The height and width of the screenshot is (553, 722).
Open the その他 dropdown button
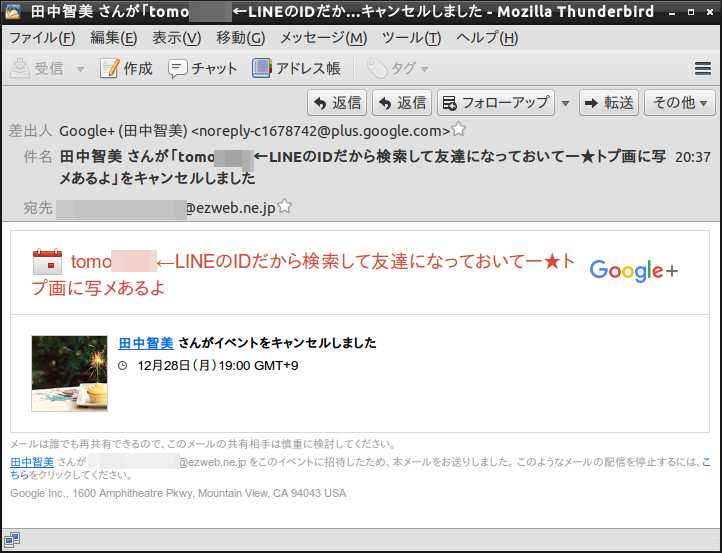point(680,103)
